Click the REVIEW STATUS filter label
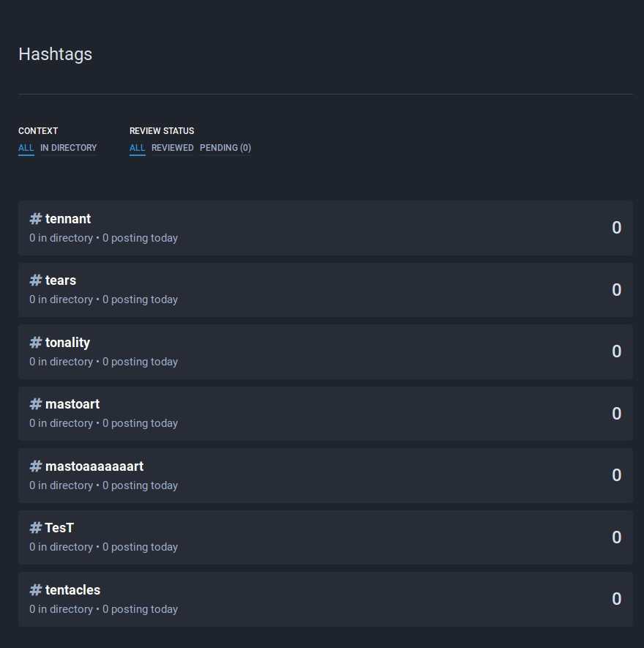Viewport: 644px width, 648px height. click(162, 131)
